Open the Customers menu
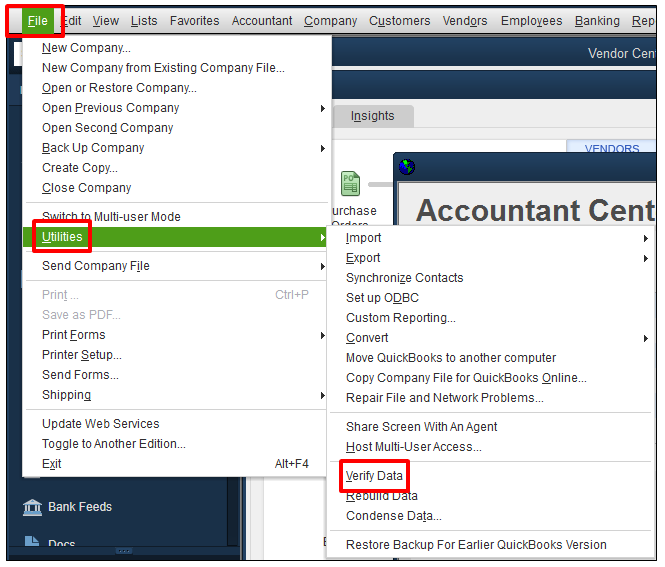This screenshot has height=567, width=665. coord(400,21)
